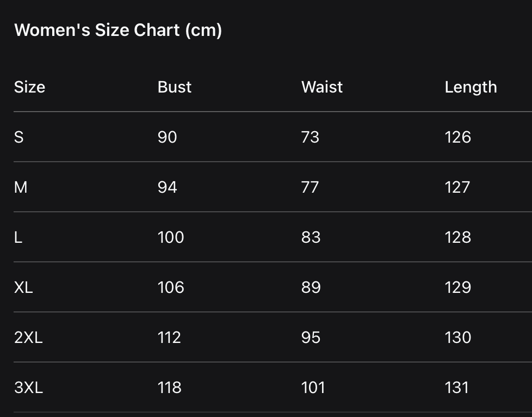Select length value 131 for size 3XL
532x417 pixels.
pos(457,388)
